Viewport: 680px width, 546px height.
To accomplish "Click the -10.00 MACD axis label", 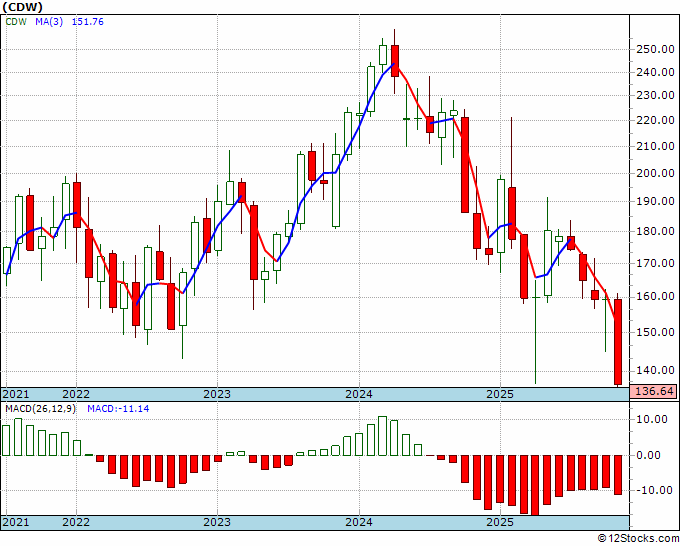I will pos(652,490).
